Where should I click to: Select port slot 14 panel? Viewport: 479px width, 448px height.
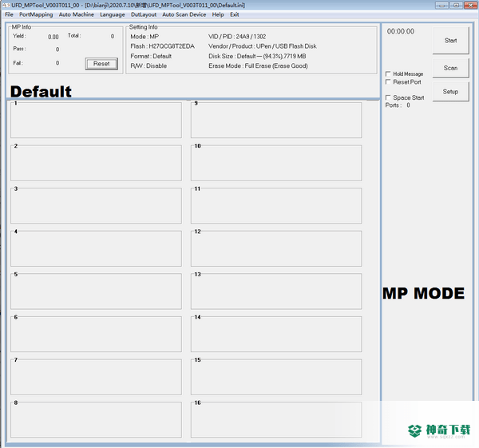[276, 334]
